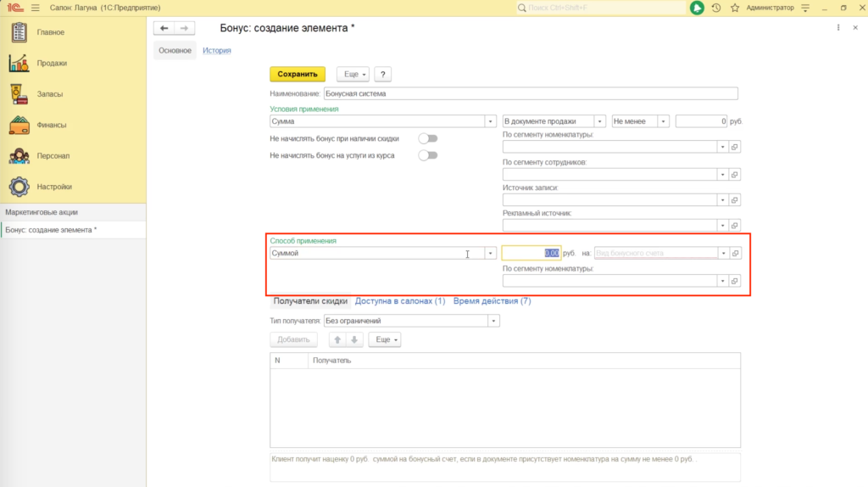Expand Вид бонусного счета dropdown arrow

723,253
